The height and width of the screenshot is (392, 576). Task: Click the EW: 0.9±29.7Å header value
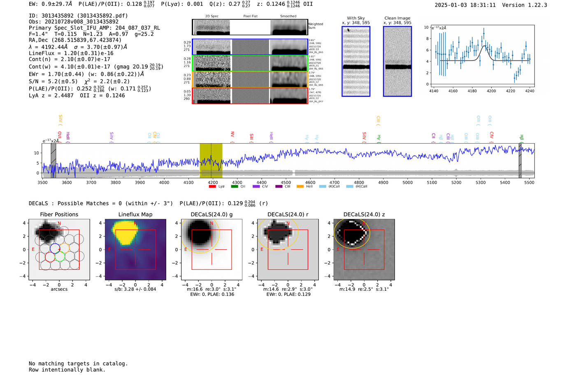[50, 4]
